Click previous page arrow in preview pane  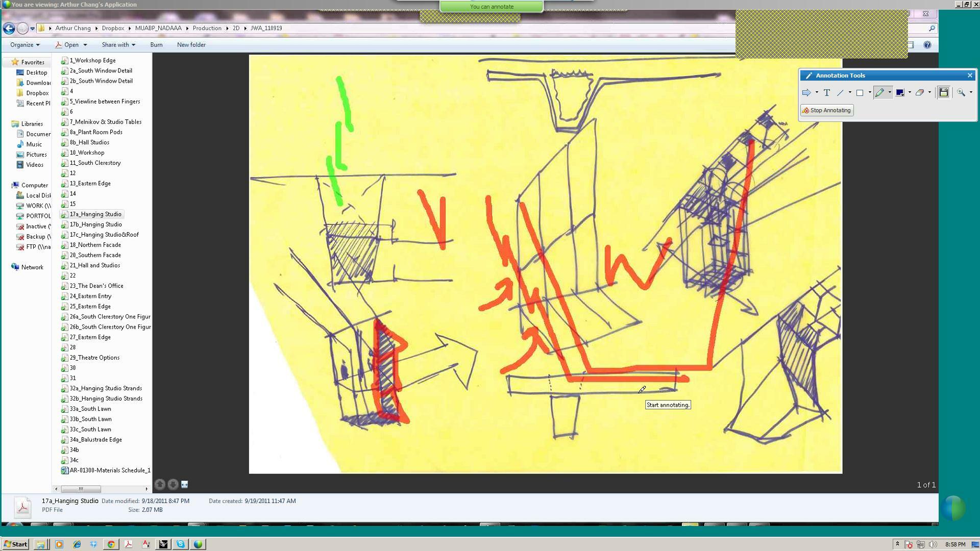(160, 485)
